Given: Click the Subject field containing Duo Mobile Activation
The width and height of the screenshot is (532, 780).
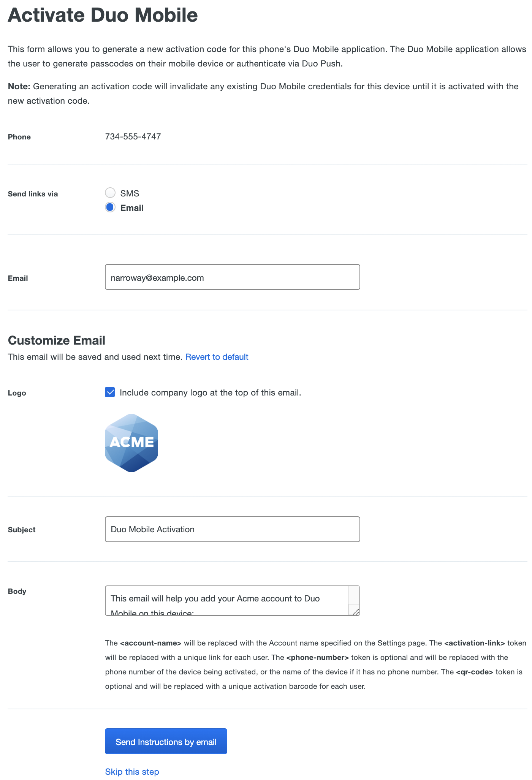Looking at the screenshot, I should (232, 529).
